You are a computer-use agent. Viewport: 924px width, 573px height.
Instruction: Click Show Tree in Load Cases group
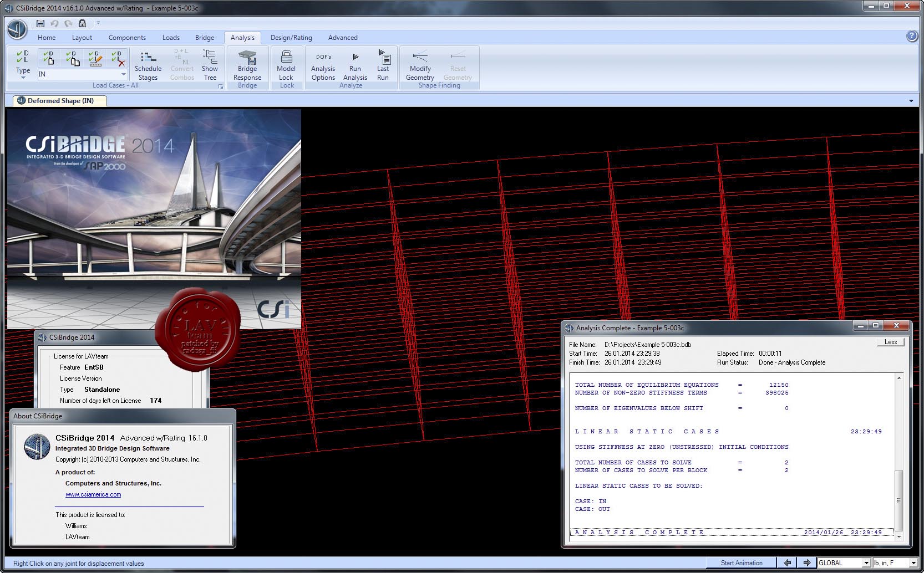click(x=210, y=65)
